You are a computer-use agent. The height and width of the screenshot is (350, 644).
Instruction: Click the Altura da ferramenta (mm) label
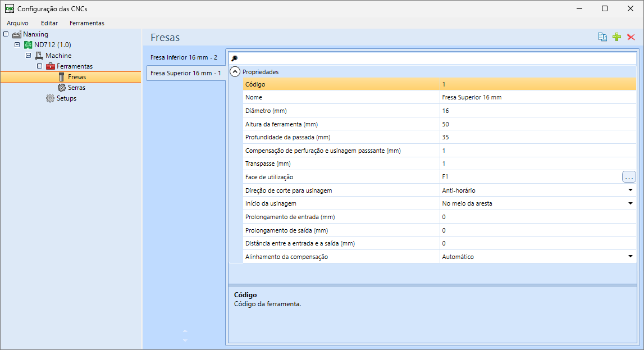281,124
